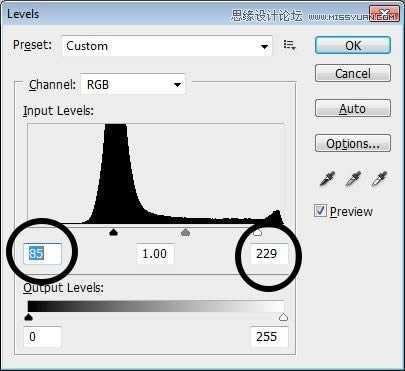The height and width of the screenshot is (371, 405).
Task: Click the output shadow field showing 0
Action: pyautogui.click(x=42, y=337)
